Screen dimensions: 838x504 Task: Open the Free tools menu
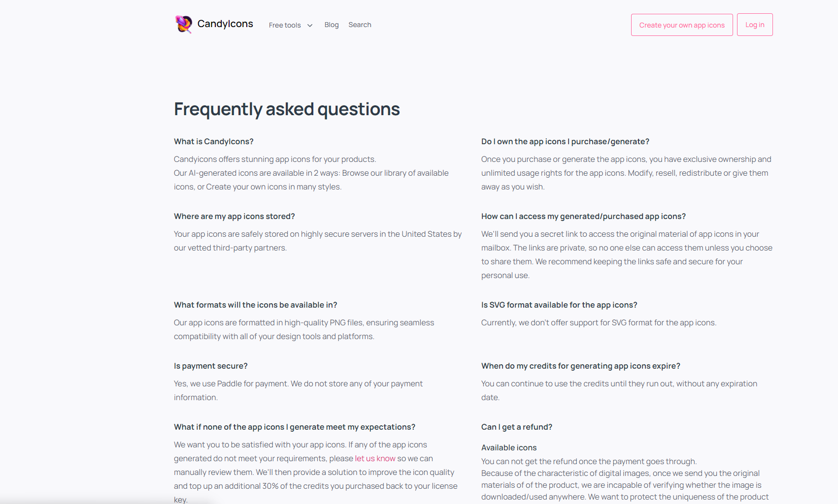pos(285,25)
